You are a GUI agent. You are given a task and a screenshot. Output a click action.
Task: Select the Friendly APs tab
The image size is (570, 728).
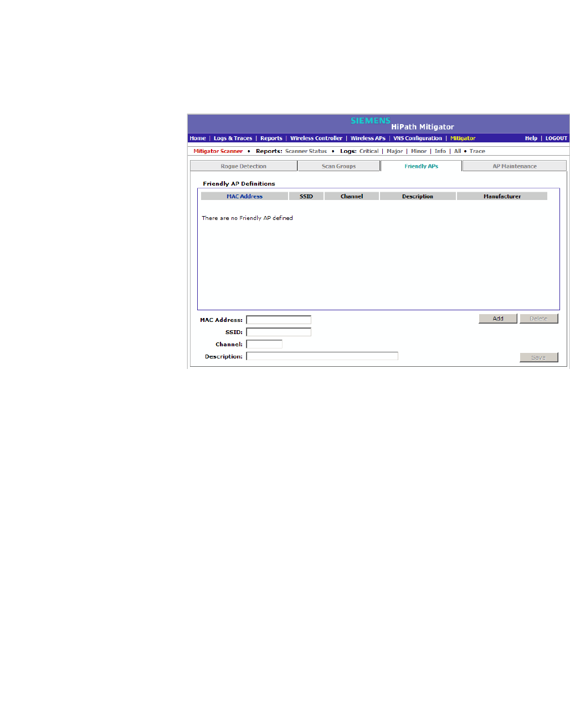click(x=422, y=166)
